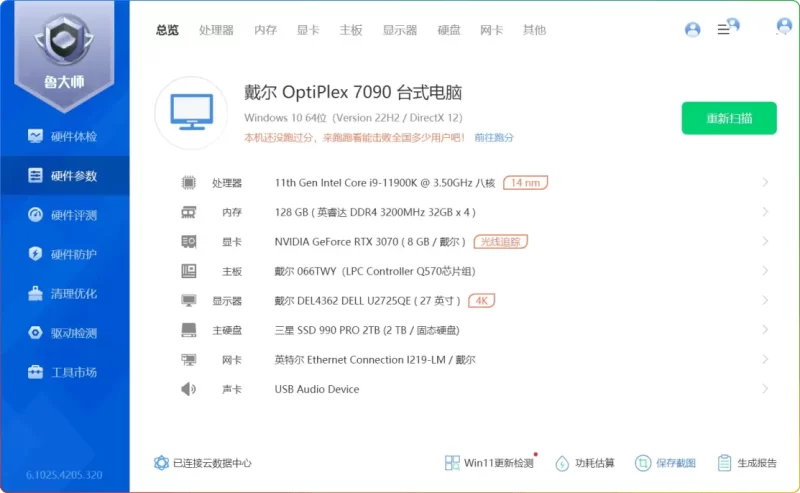The height and width of the screenshot is (493, 800).
Task: Switch to the 处理器 tab
Action: 216,30
